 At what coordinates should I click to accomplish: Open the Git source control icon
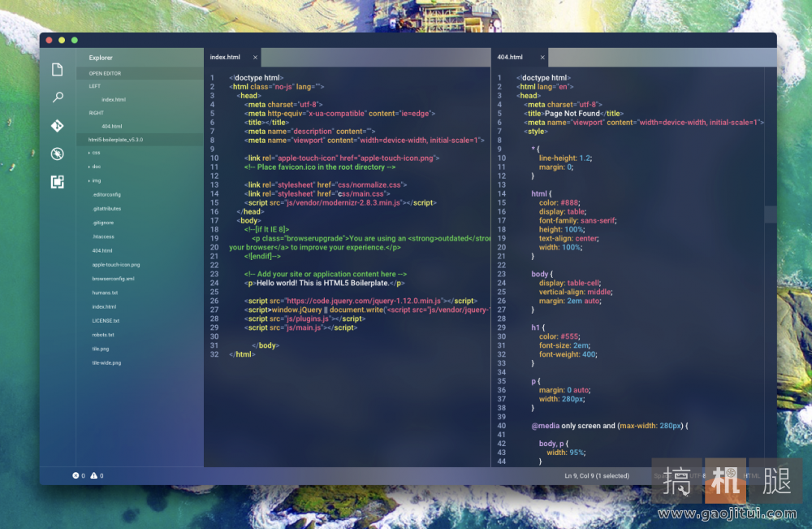click(58, 125)
